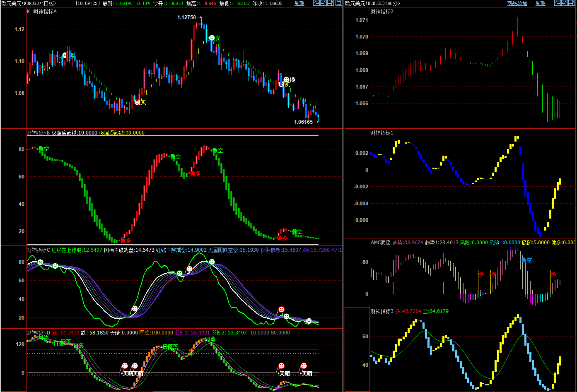The height and width of the screenshot is (392, 577).
Task: Select the AMC顶底 indicator label
Action: [380, 243]
